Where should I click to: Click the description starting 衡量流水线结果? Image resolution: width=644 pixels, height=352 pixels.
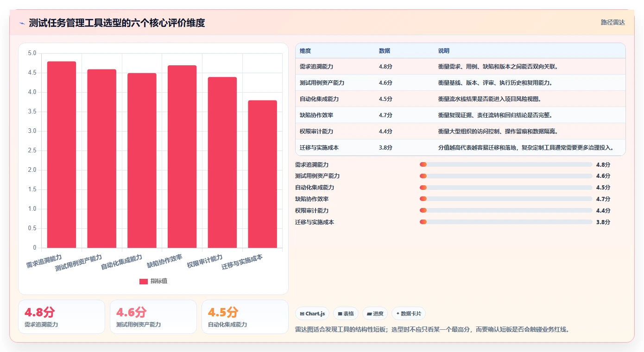point(490,99)
